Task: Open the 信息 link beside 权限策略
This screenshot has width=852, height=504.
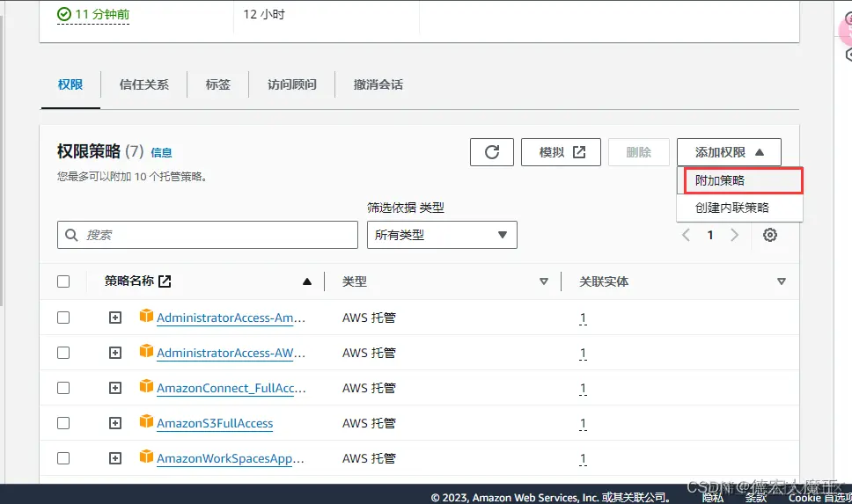Action: click(161, 153)
